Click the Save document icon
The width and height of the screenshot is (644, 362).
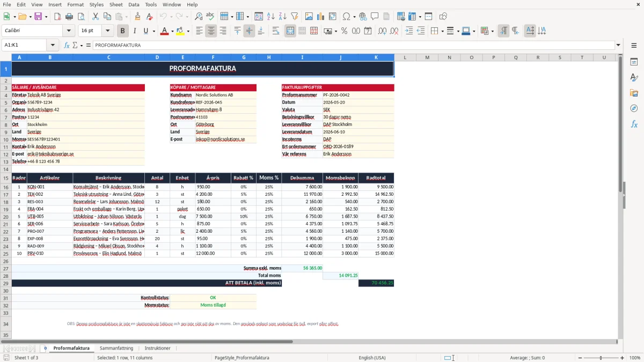click(38, 17)
